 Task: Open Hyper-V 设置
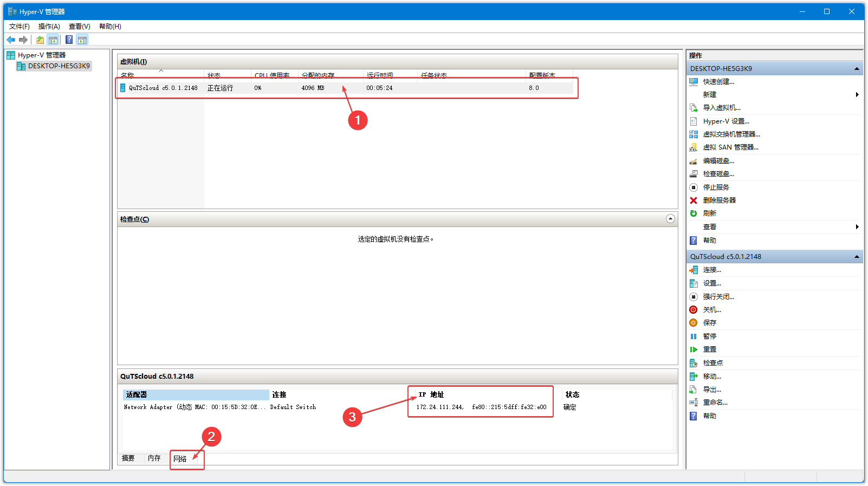[x=726, y=121]
